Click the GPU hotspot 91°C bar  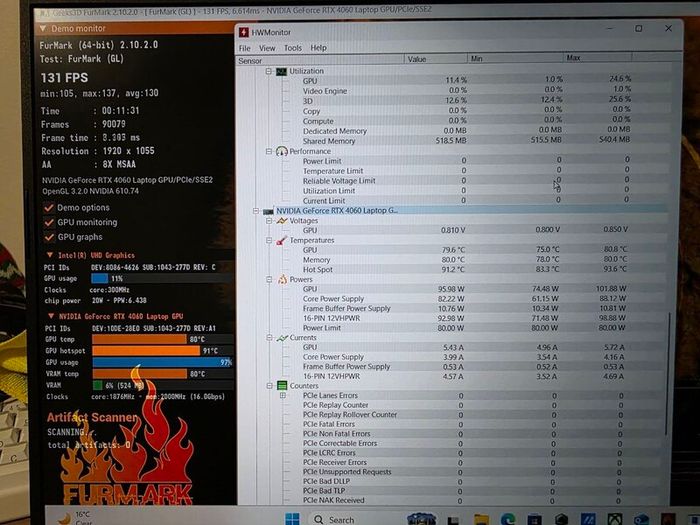click(146, 351)
